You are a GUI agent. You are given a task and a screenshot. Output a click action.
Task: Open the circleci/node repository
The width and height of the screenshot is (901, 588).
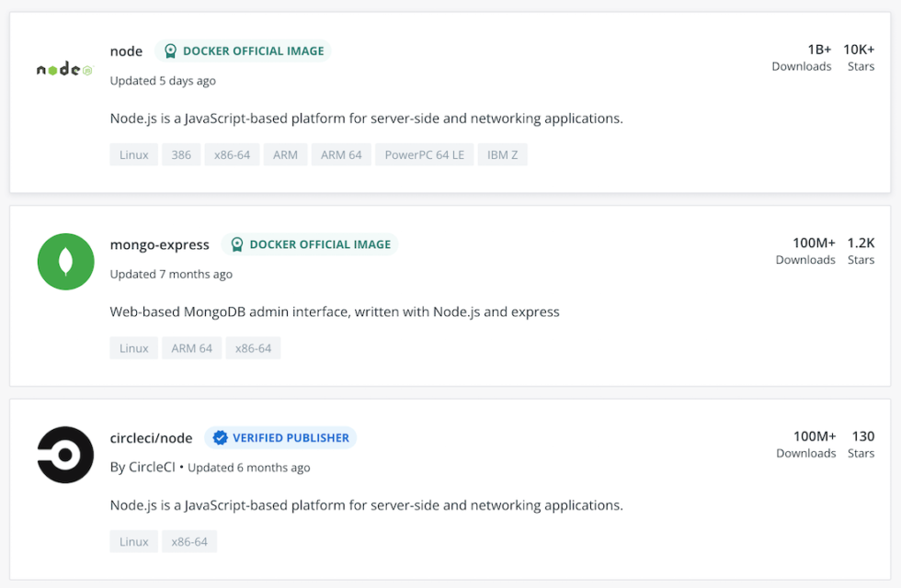pos(151,437)
